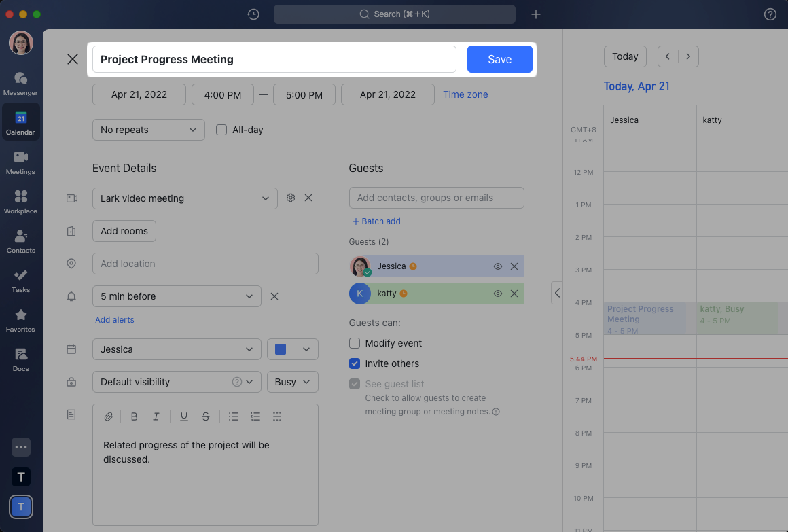Open the help question mark icon

[x=770, y=14]
